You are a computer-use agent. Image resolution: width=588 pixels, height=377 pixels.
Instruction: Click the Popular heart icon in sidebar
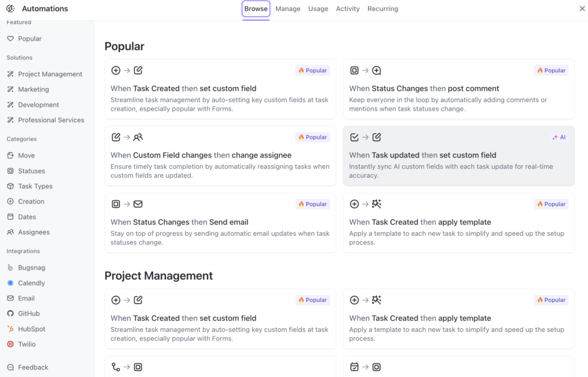(x=10, y=38)
